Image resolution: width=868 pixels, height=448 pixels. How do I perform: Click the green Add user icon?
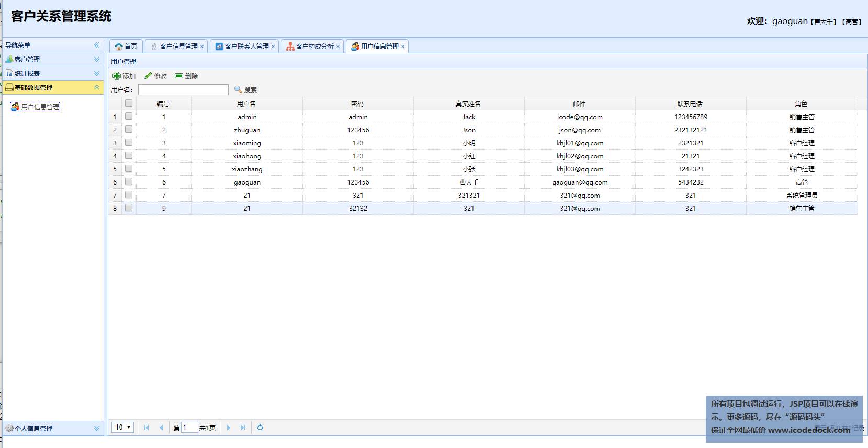117,76
